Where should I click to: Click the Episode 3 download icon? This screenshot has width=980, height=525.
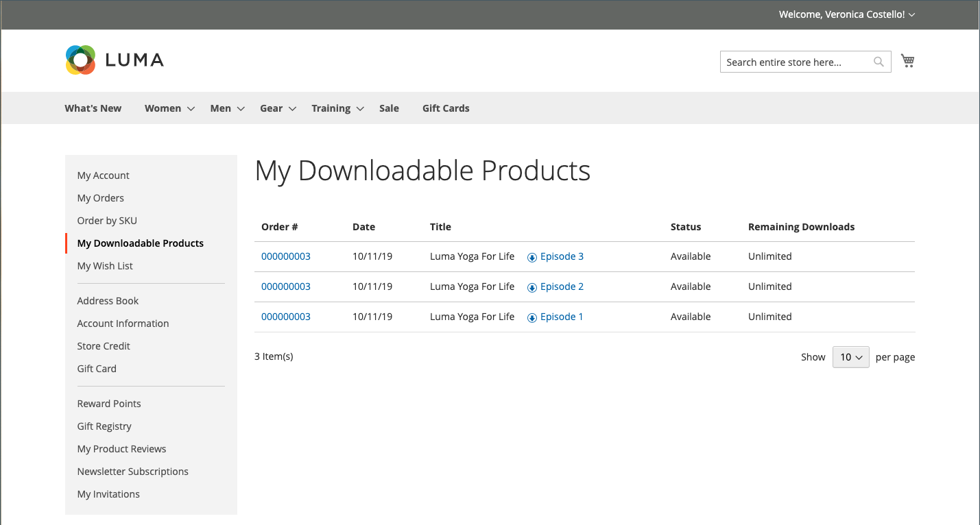[531, 257]
